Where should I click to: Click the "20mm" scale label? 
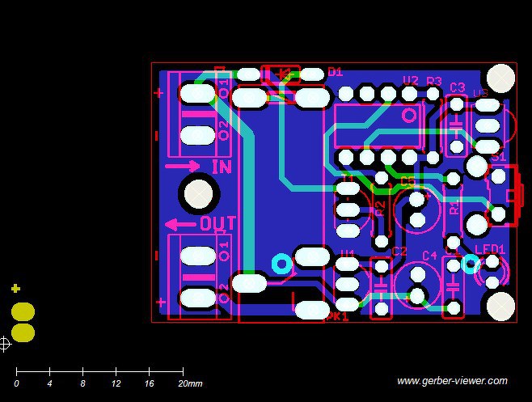tap(190, 383)
